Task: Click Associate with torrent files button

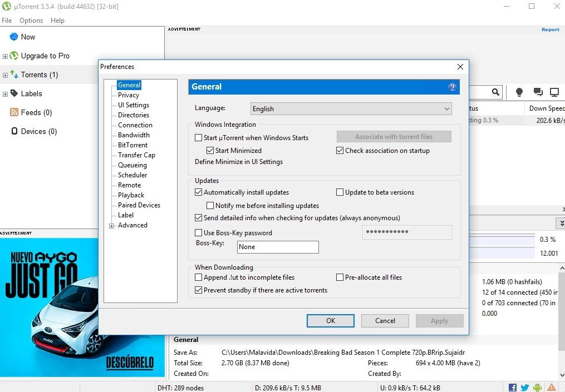Action: (394, 137)
